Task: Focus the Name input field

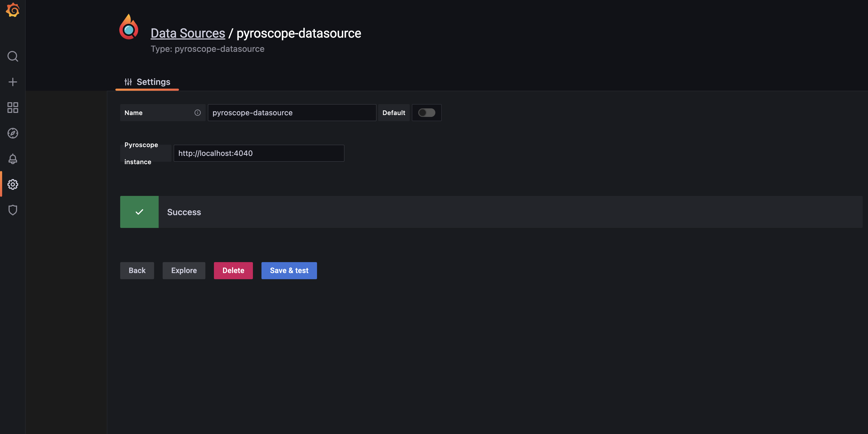Action: pos(292,113)
